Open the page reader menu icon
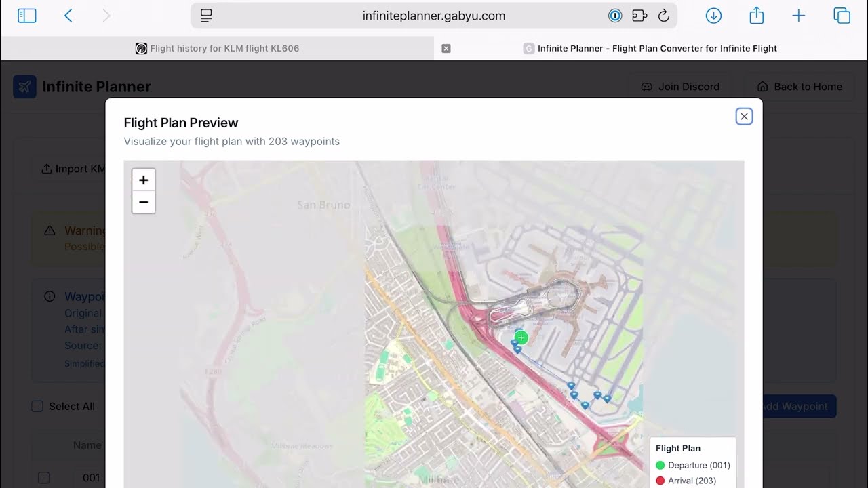Image resolution: width=868 pixels, height=488 pixels. pos(207,16)
